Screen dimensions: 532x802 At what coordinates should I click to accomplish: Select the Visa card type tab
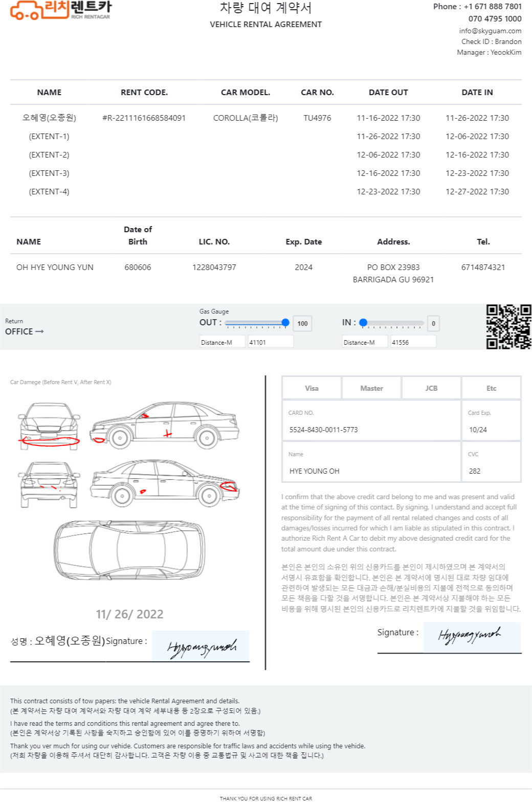tap(312, 388)
